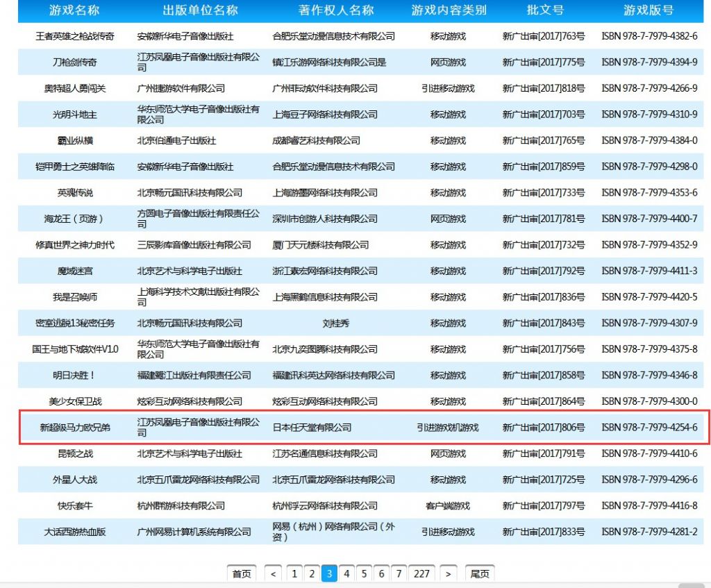
Task: Click copyright holder 网易（杭州）网络有限公司（外资）
Action: click(x=334, y=532)
